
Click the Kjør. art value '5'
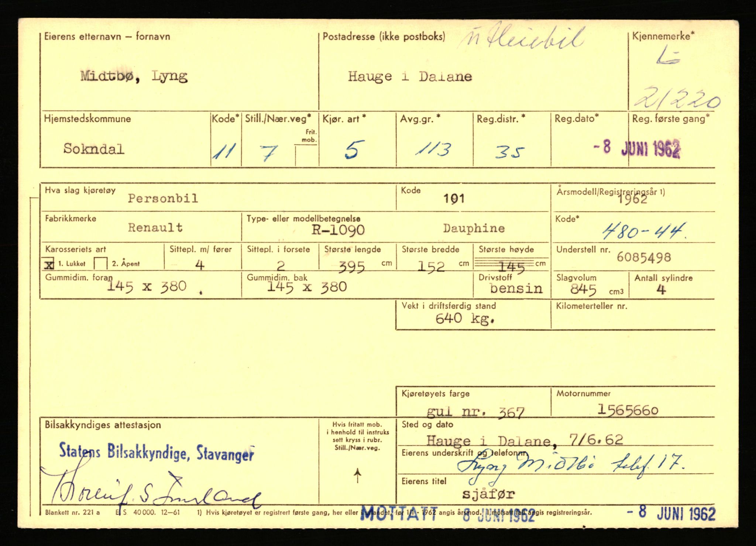[354, 150]
